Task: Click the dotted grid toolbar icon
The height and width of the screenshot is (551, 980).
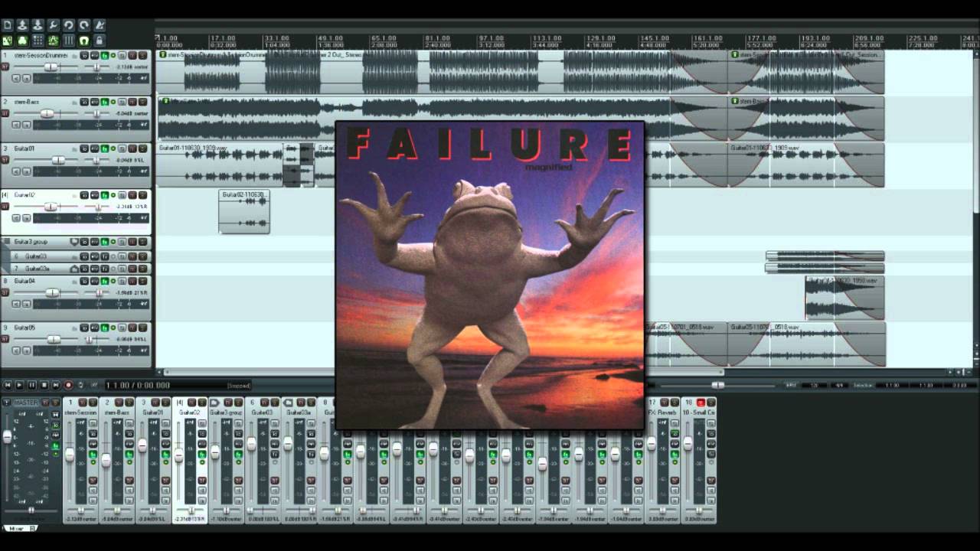Action: (x=38, y=41)
